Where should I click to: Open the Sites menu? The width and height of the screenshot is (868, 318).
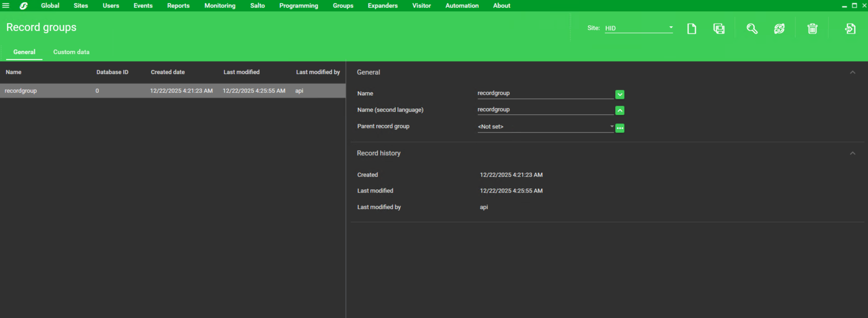point(81,6)
